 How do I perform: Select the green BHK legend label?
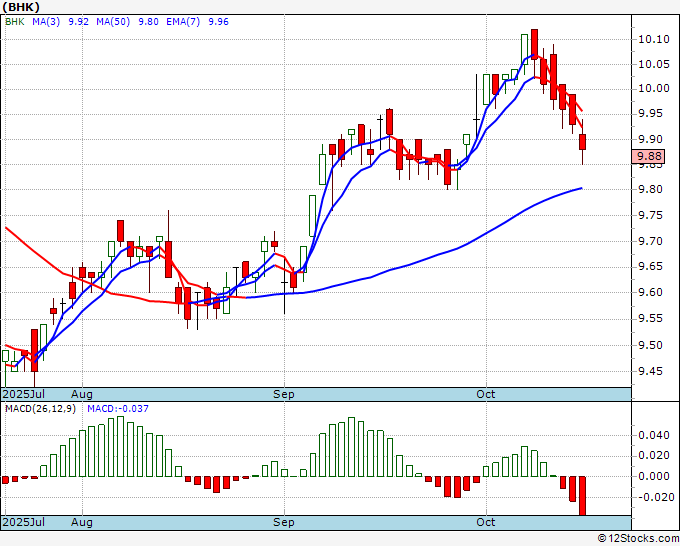tap(15, 22)
